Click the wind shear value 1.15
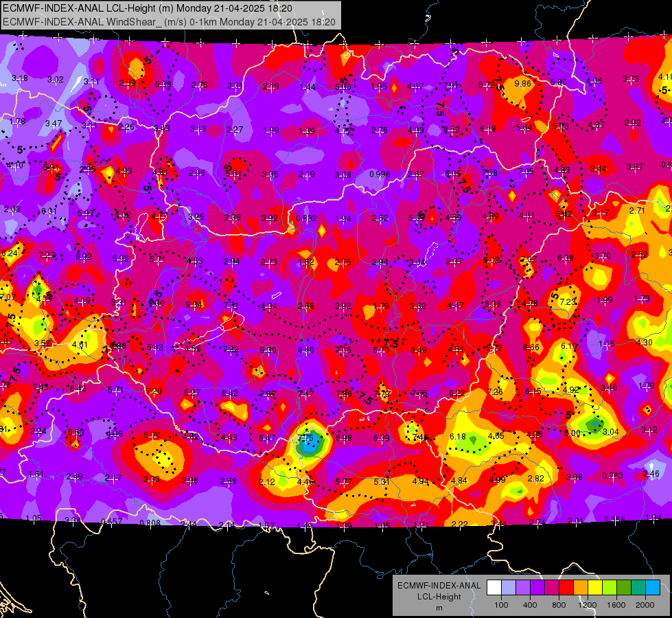Image resolution: width=672 pixels, height=618 pixels. click(606, 344)
